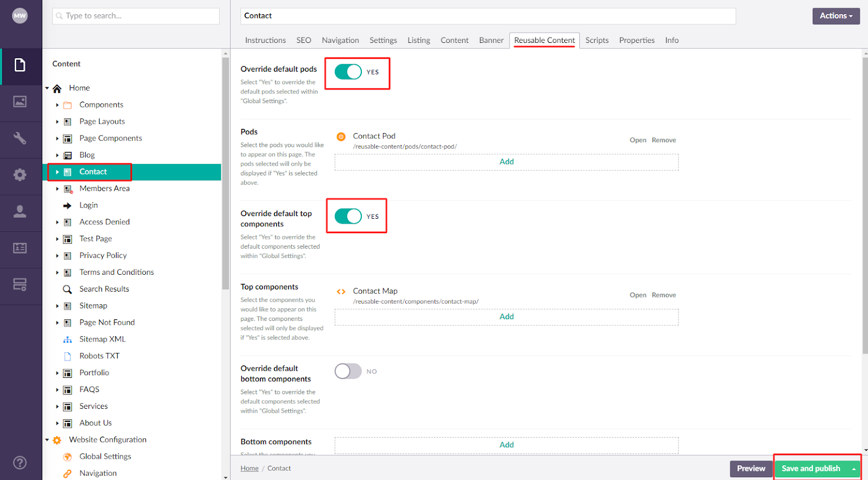Open the Members card icon in sidebar
868x480 pixels.
pyautogui.click(x=20, y=248)
